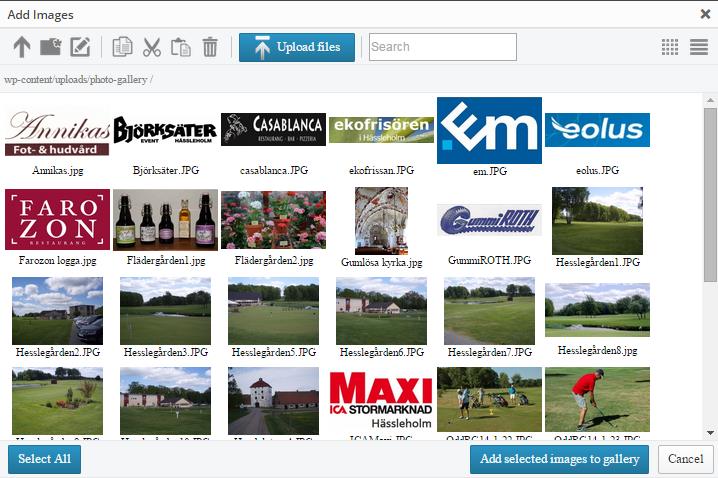The width and height of the screenshot is (718, 478).
Task: Create a new folder using the toolbar icon
Action: (50, 47)
